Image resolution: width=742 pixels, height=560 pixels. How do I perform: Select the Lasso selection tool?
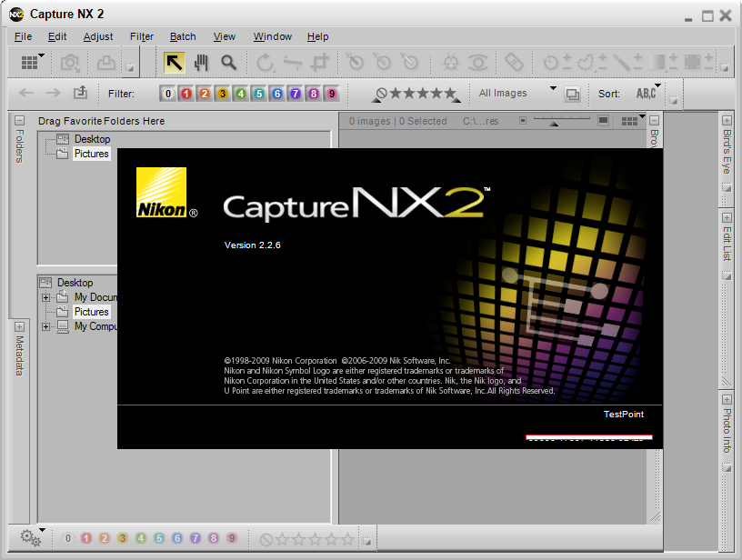click(586, 63)
